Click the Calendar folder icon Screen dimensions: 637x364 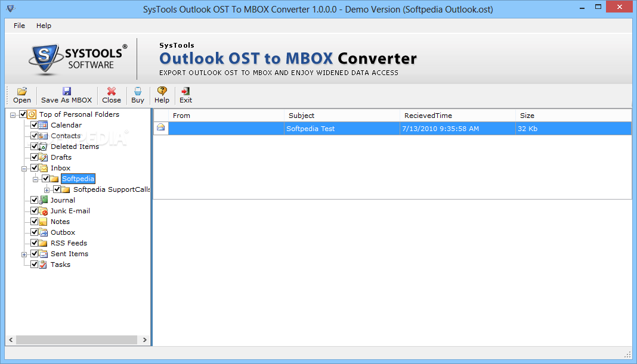click(x=43, y=125)
